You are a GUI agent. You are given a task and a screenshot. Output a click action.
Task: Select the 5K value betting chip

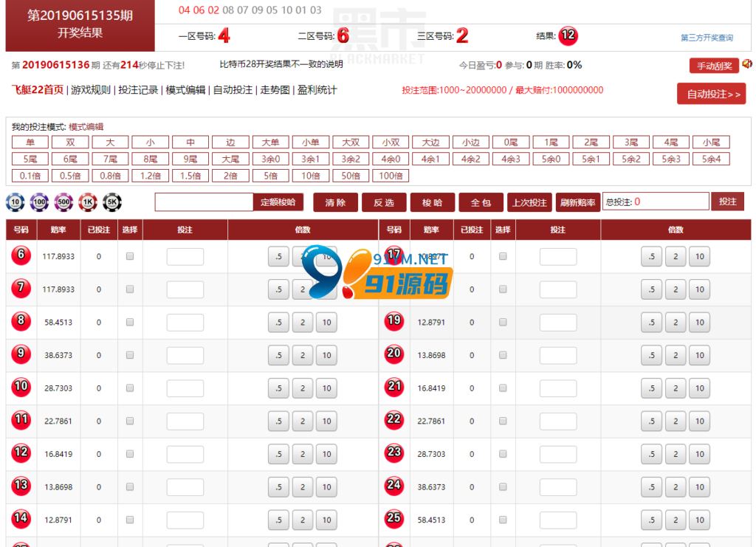pos(112,202)
